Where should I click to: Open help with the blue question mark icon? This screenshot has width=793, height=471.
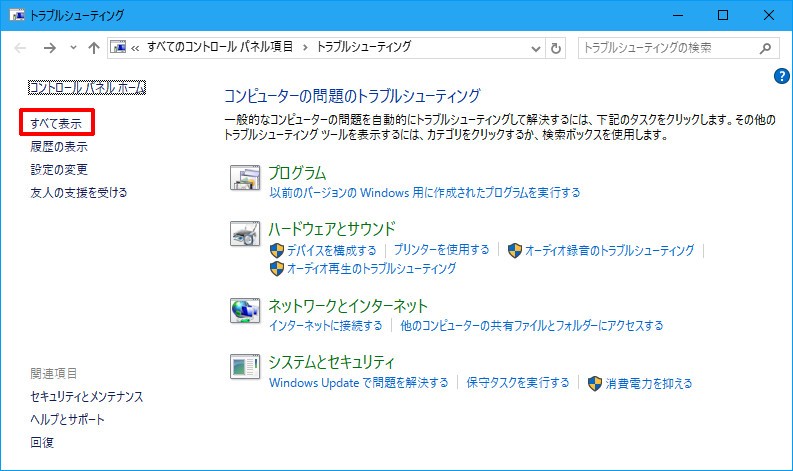tap(781, 76)
